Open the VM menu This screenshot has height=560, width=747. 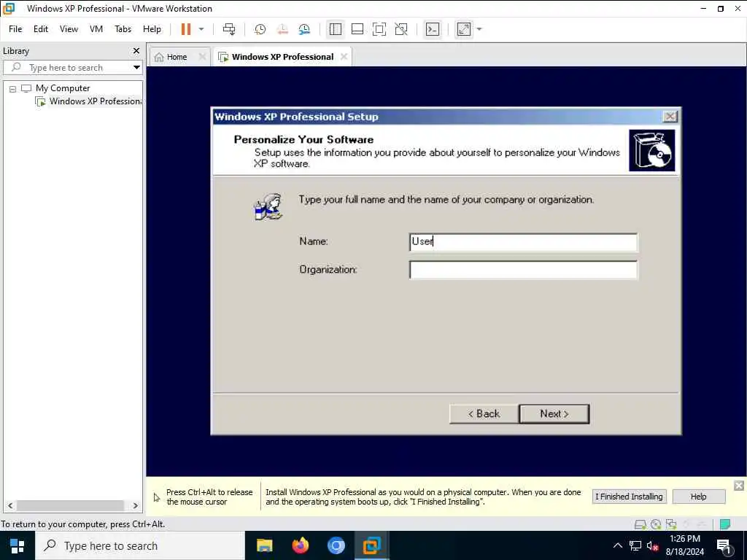(96, 29)
